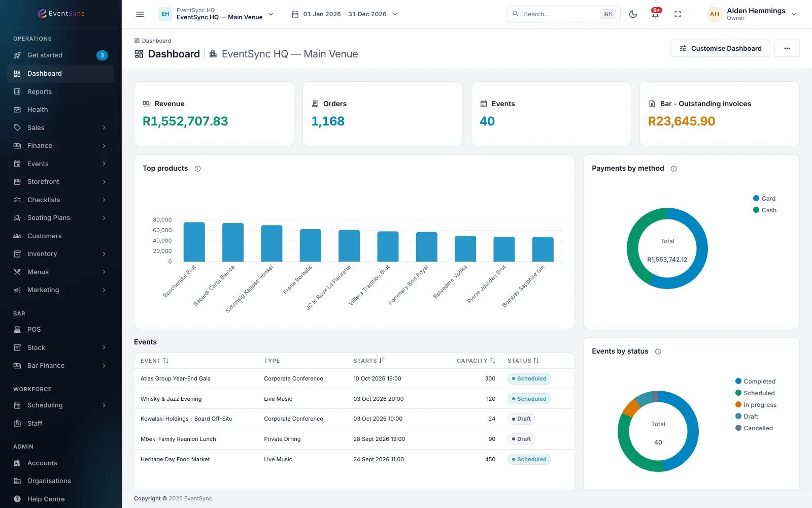Image resolution: width=812 pixels, height=508 pixels.
Task: Open Help Centre in sidebar
Action: pyautogui.click(x=61, y=499)
